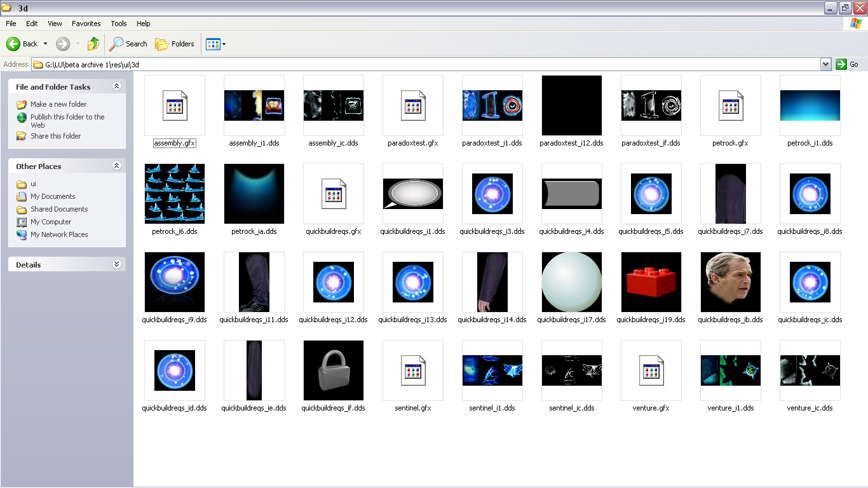Click the quickbuildreqs_i8.dds file name
The width and height of the screenshot is (868, 488).
[x=810, y=231]
